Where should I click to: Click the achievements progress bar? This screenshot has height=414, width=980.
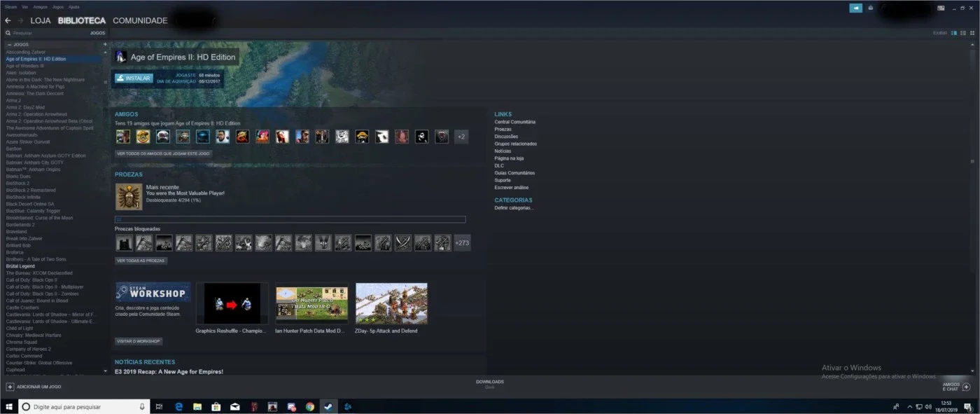point(290,219)
